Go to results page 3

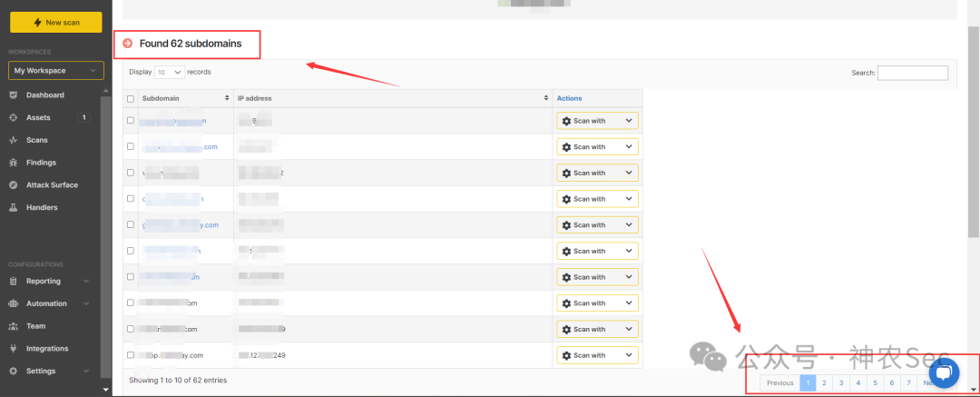(841, 383)
